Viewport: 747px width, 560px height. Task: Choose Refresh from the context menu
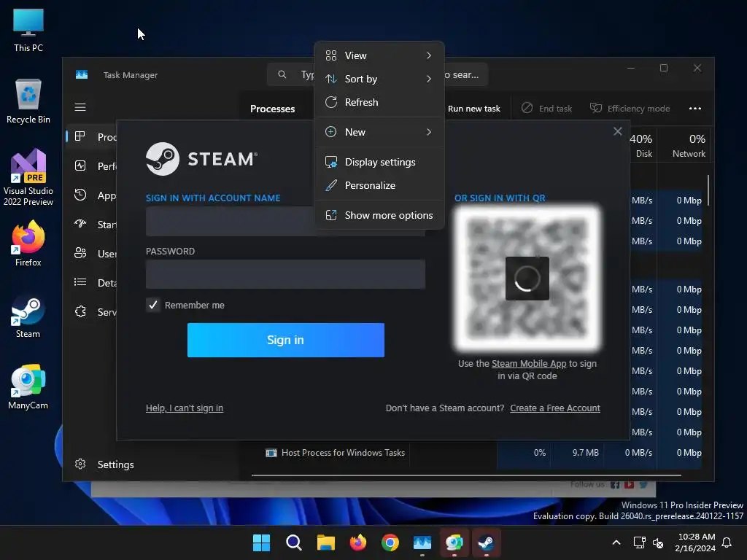pos(379,102)
